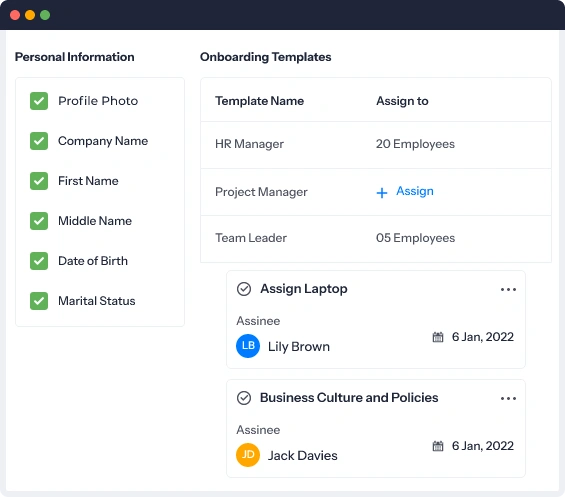Click the Jack Davies assignee name

302,456
